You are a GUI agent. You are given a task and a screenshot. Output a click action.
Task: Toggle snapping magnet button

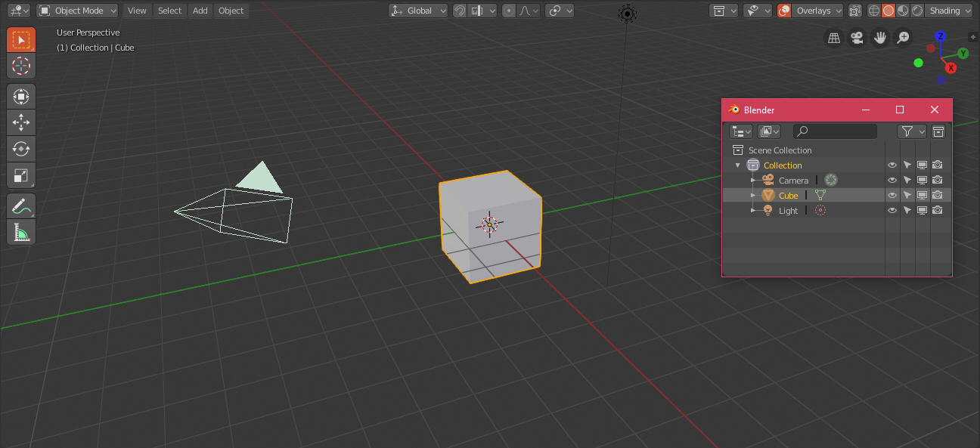[460, 11]
